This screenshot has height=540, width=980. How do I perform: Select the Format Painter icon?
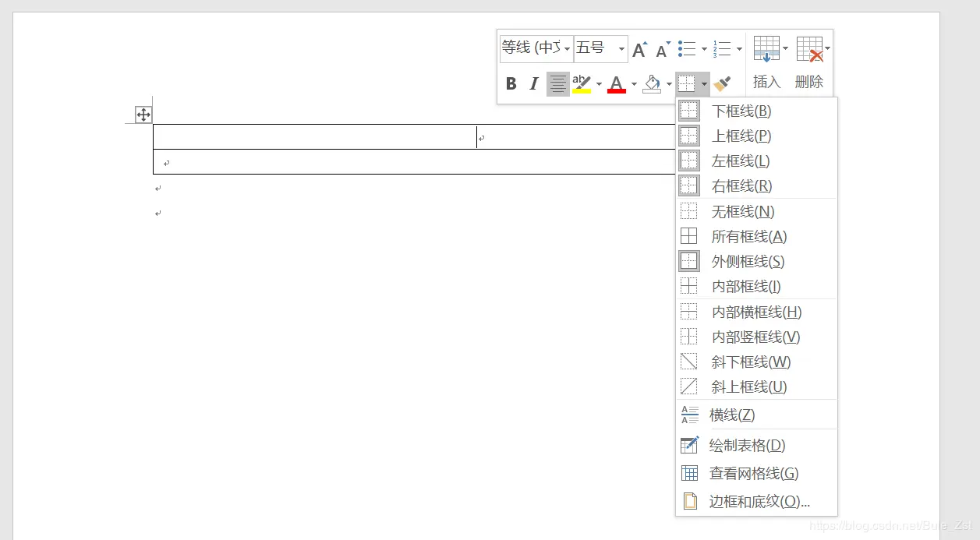click(x=722, y=83)
